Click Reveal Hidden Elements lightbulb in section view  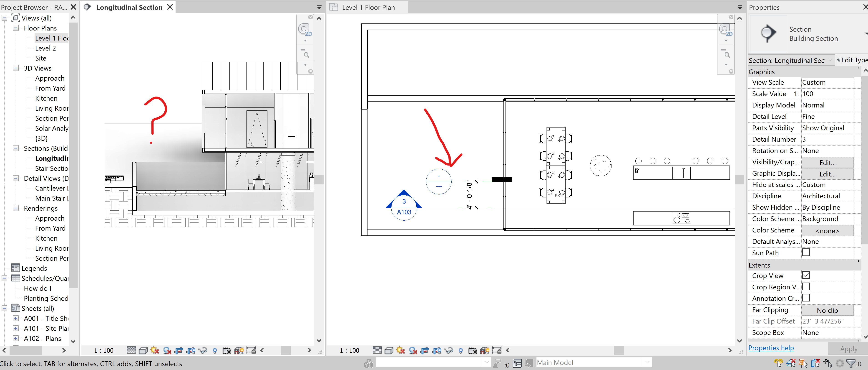coord(215,350)
